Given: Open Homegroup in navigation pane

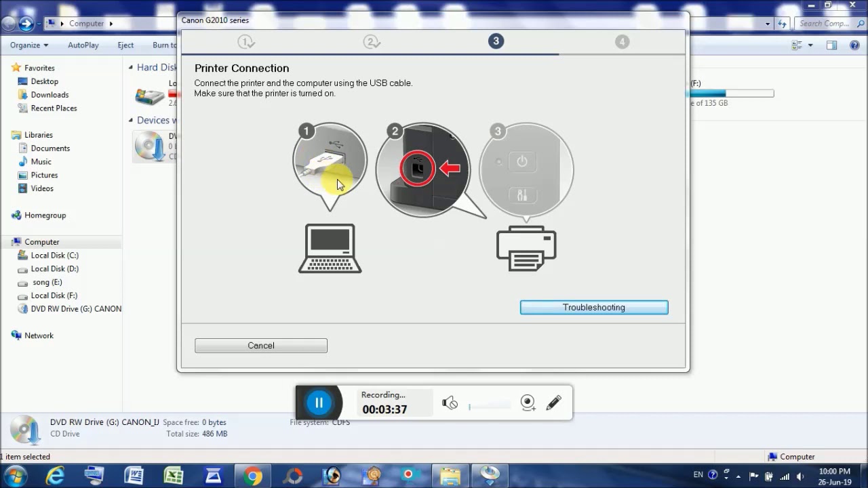Looking at the screenshot, I should (x=45, y=216).
